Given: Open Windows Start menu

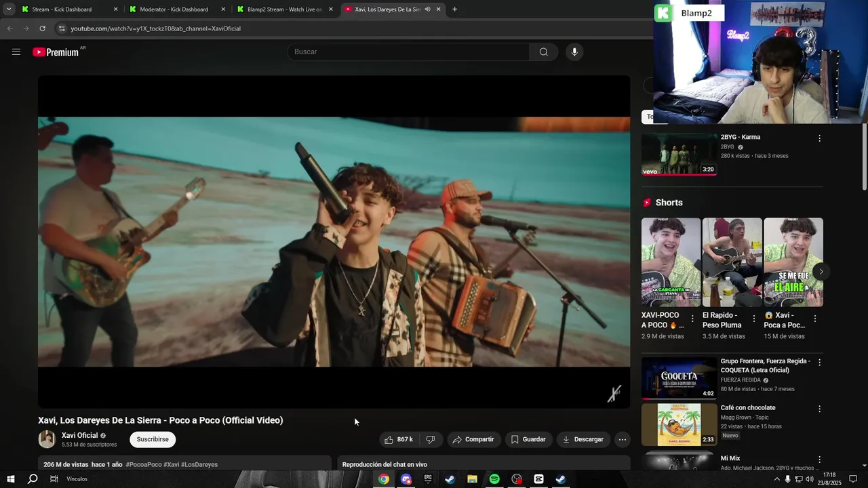Looking at the screenshot, I should (x=10, y=479).
